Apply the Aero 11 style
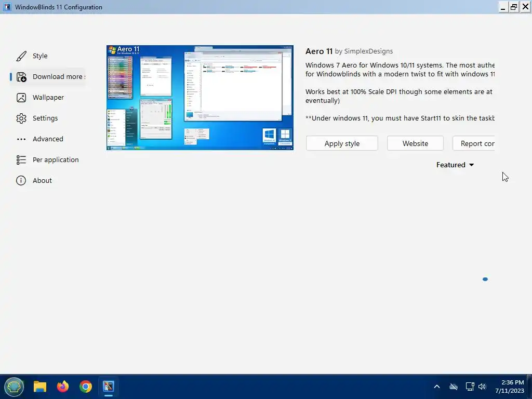The width and height of the screenshot is (532, 399). [x=342, y=143]
